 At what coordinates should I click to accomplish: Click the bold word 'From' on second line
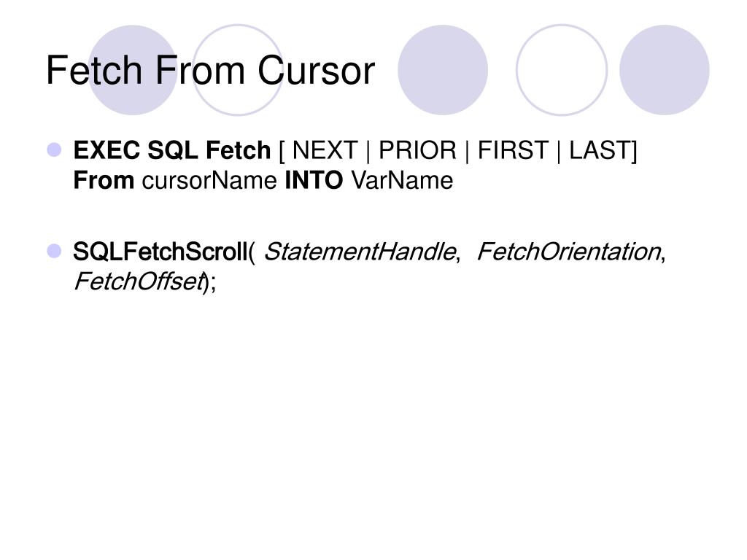[x=104, y=181]
